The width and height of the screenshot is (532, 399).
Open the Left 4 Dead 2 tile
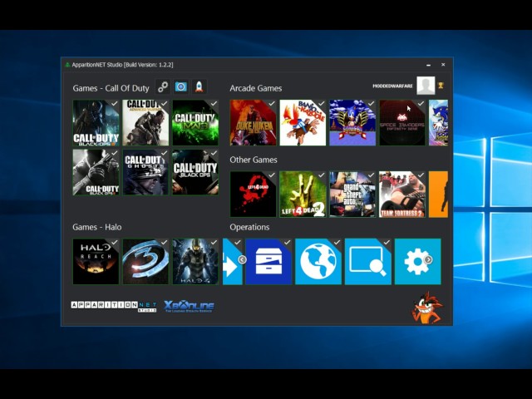point(303,194)
